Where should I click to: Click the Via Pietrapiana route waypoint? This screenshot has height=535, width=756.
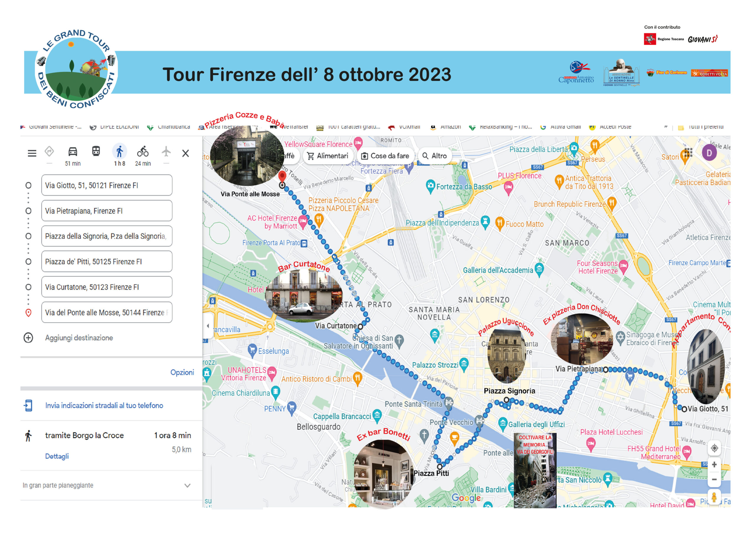pos(605,369)
